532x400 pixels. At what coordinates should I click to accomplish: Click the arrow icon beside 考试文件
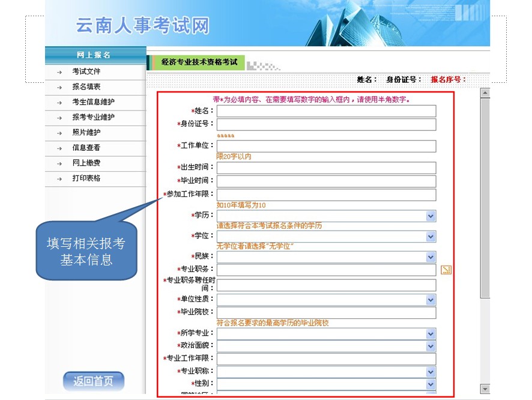(x=58, y=71)
